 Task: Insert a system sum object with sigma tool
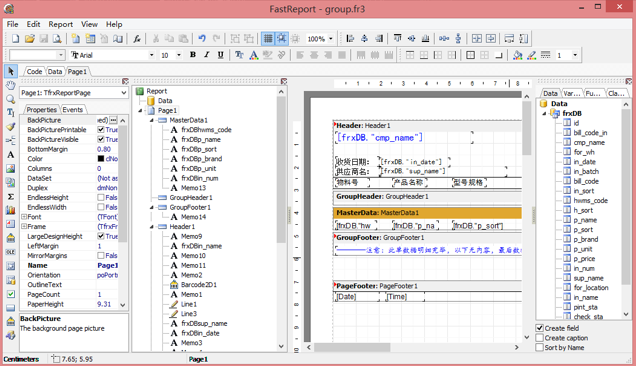tap(11, 196)
